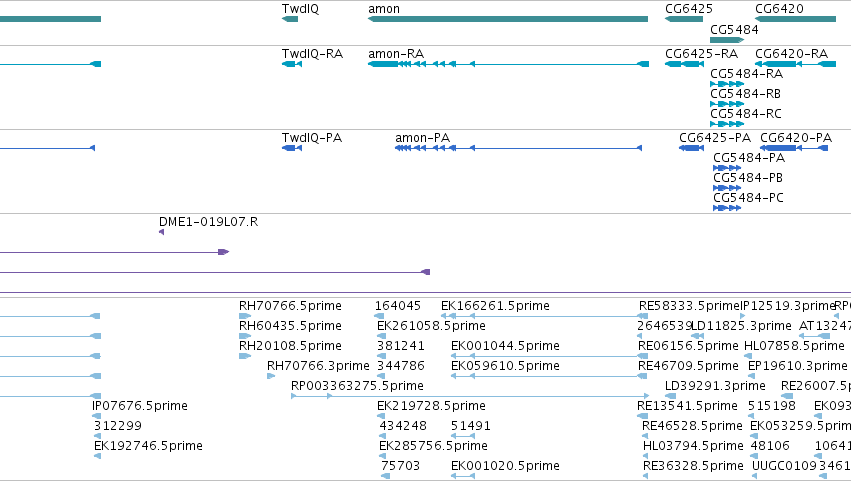Click the TwdlQ-PA protein glyph
Viewport: 851px width, 481px height.
pos(291,148)
